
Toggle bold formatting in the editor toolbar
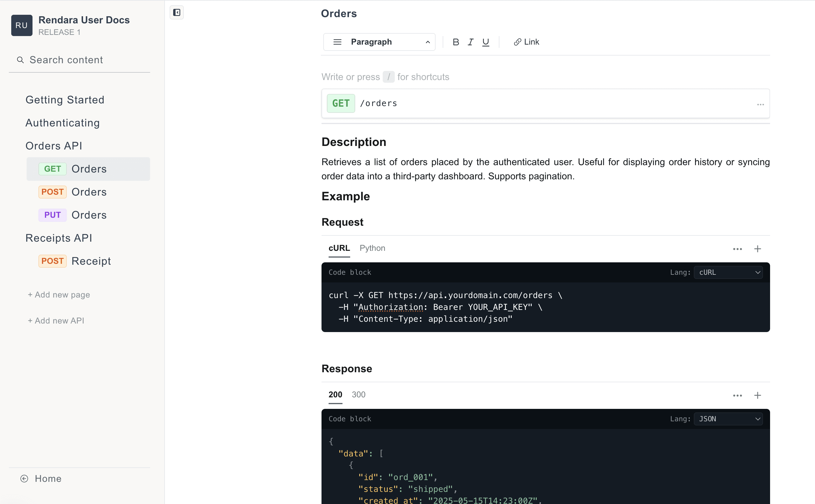click(456, 42)
